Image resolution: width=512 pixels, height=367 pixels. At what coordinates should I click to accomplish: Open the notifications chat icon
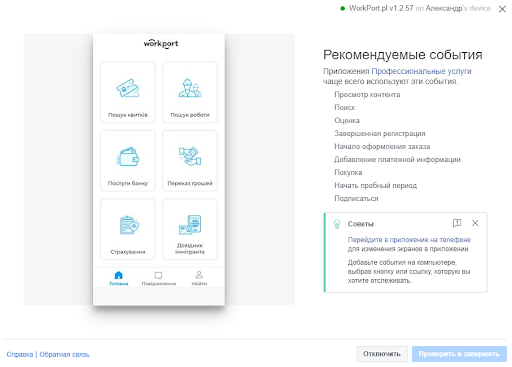pos(158,275)
